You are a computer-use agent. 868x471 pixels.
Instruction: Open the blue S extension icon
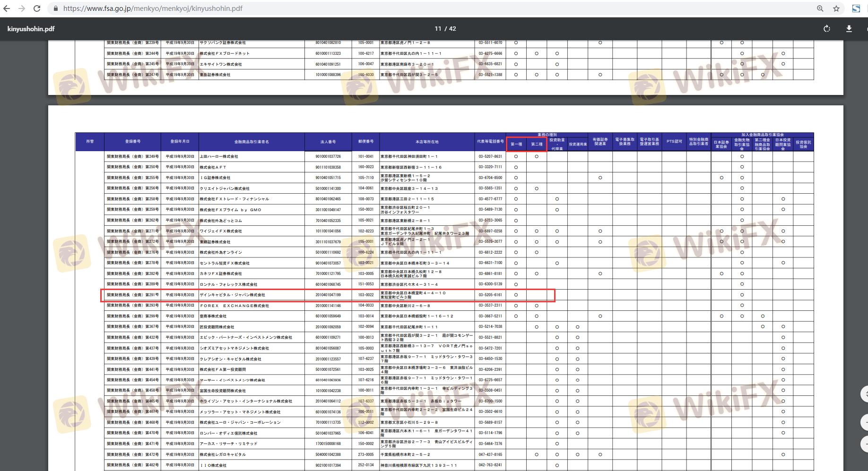point(856,9)
